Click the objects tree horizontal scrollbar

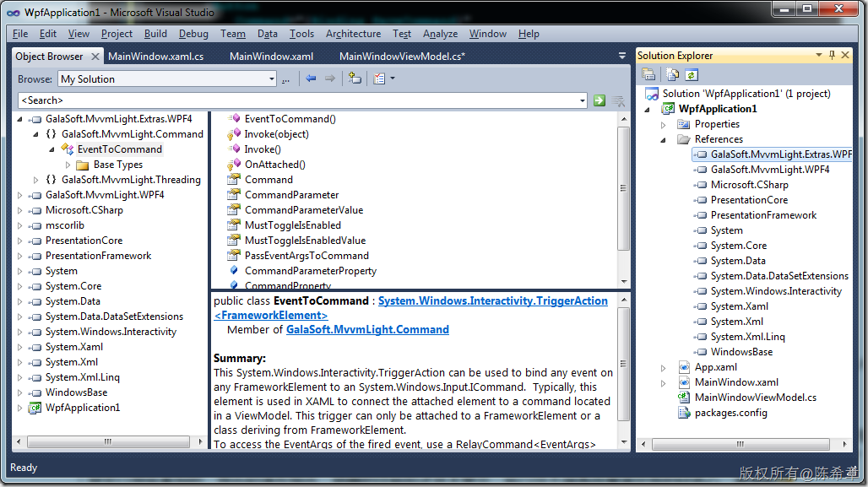click(x=108, y=441)
